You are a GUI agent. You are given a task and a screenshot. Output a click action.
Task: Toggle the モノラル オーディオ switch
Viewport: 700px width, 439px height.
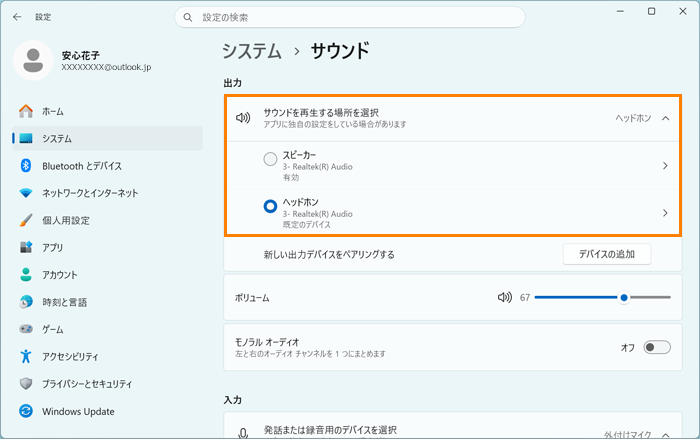tap(657, 347)
